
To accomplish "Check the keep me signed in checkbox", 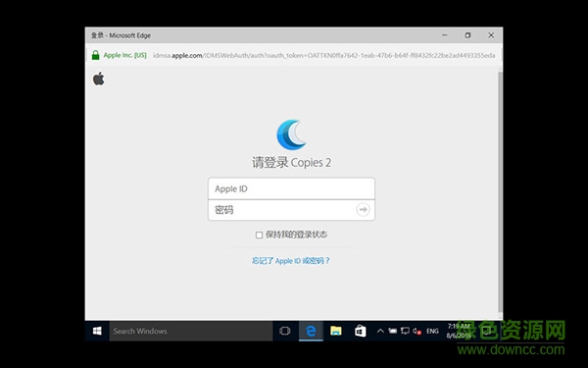I will click(x=259, y=236).
